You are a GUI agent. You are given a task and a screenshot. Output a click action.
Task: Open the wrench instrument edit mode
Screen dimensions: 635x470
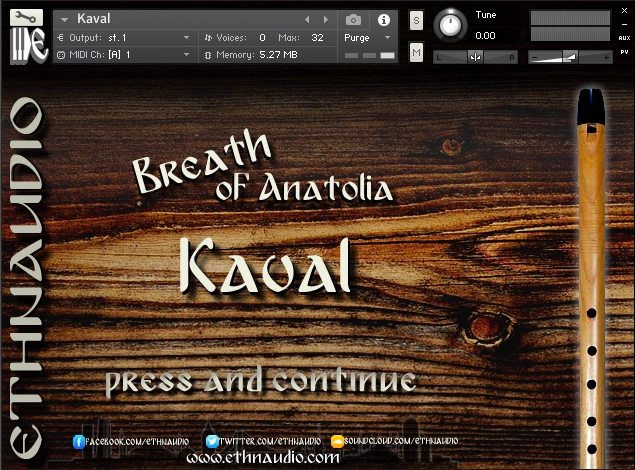point(26,17)
